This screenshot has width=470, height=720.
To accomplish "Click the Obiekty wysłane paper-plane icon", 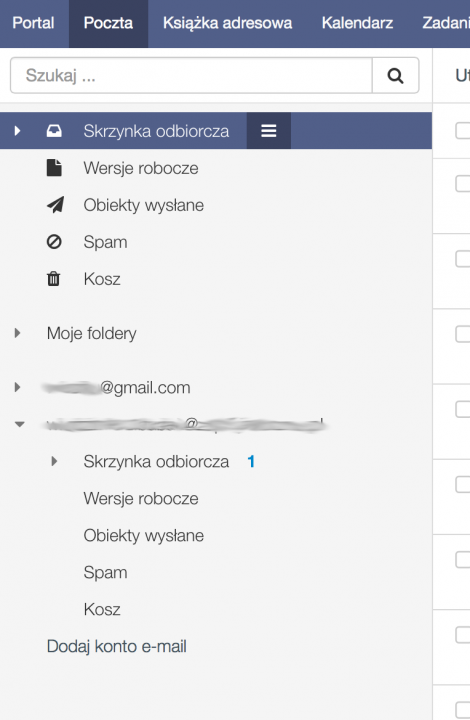I will click(x=55, y=205).
